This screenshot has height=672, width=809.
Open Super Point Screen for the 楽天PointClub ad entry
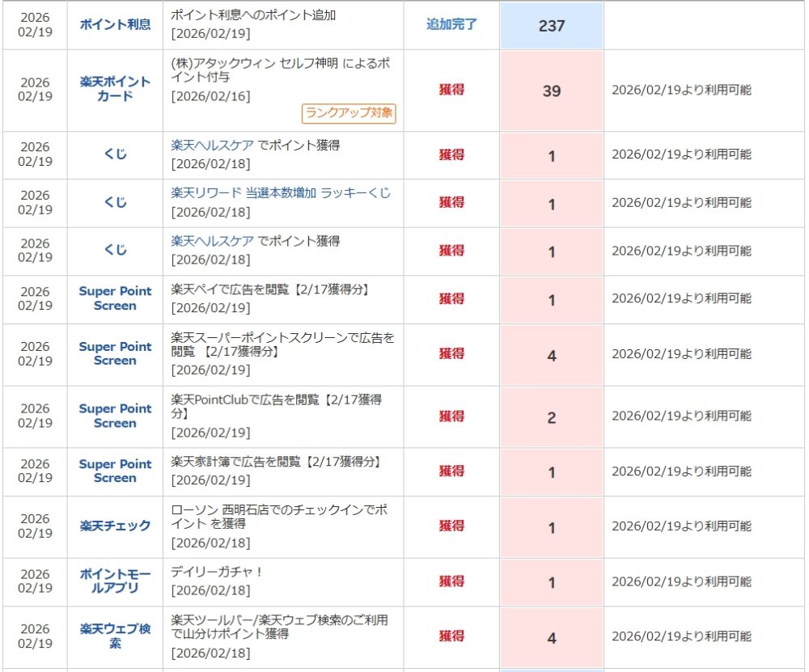coord(115,416)
